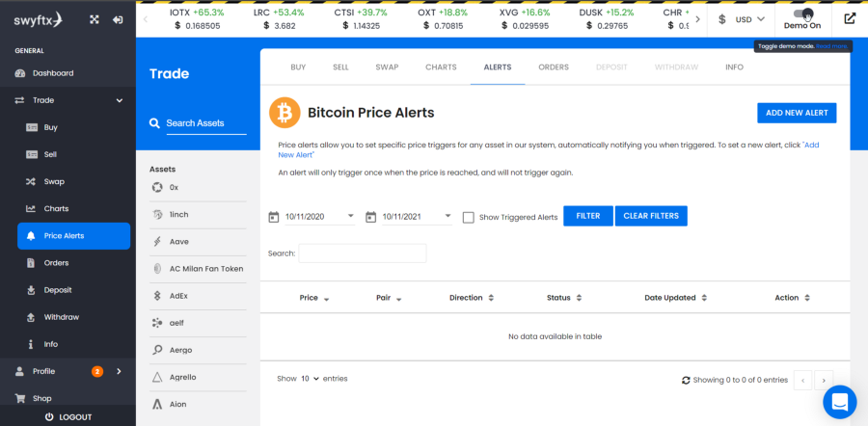868x426 pixels.
Task: Click the fullscreen expand icon near swyftx logo
Action: [x=95, y=19]
